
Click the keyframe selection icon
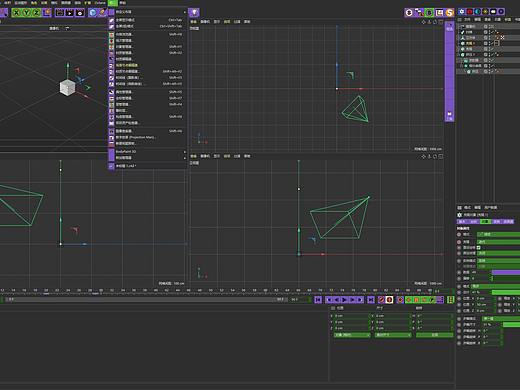point(400,300)
